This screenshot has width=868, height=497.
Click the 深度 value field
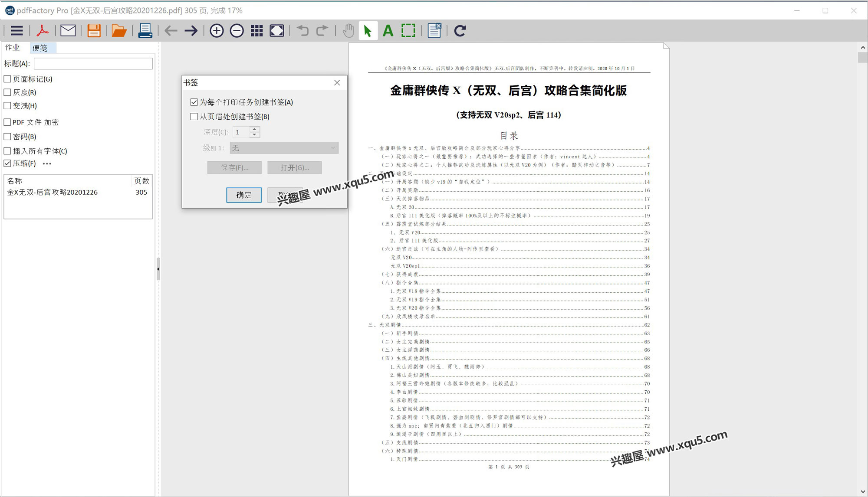241,132
